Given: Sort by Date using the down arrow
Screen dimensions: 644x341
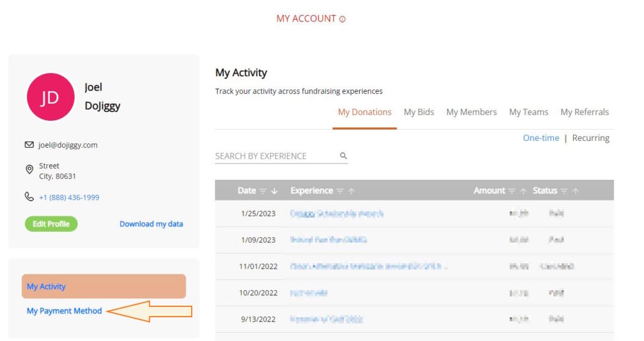Looking at the screenshot, I should pyautogui.click(x=274, y=191).
